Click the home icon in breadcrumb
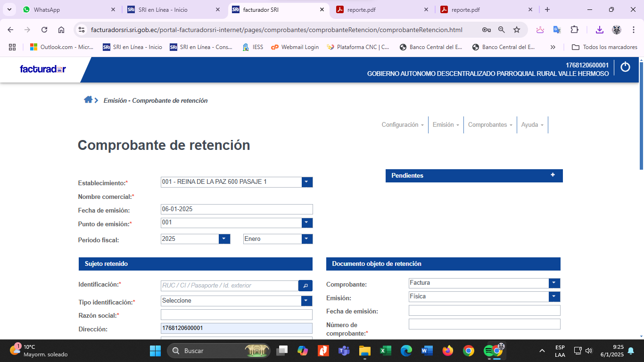 [x=88, y=99]
